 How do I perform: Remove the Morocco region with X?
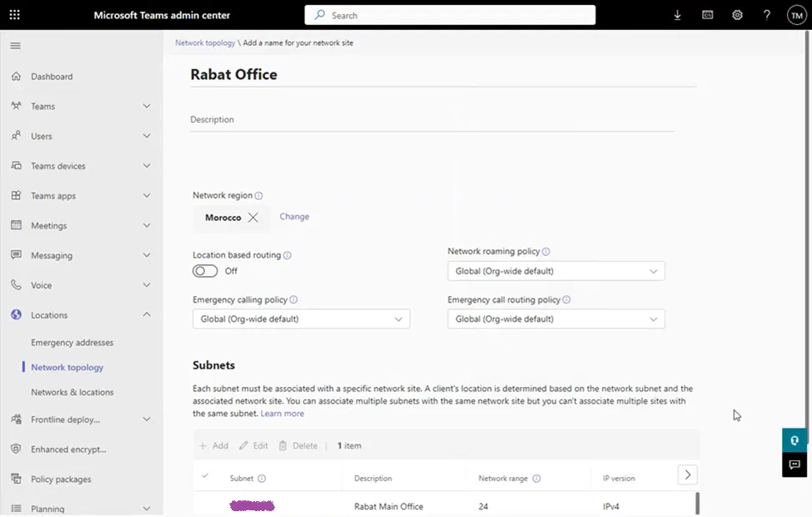[253, 218]
